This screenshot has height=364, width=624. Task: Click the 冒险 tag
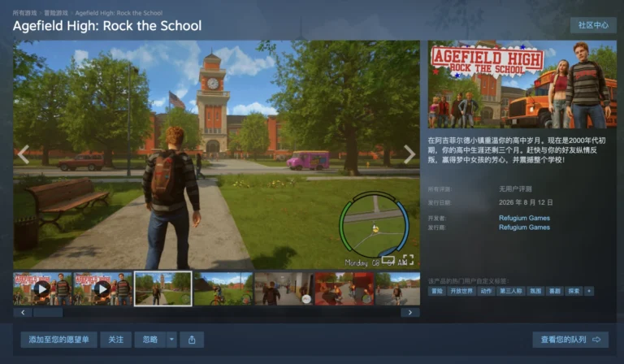[x=437, y=291]
